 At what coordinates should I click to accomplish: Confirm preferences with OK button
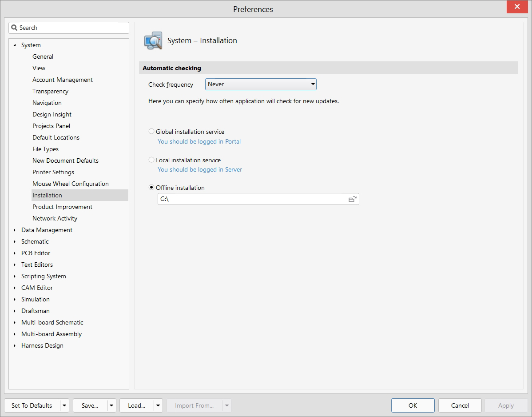point(413,405)
